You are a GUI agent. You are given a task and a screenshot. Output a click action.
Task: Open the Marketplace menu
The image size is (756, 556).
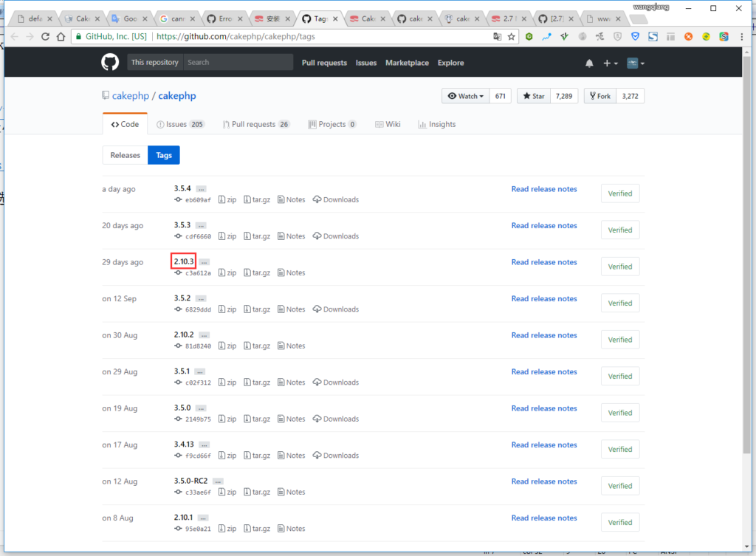(x=407, y=63)
